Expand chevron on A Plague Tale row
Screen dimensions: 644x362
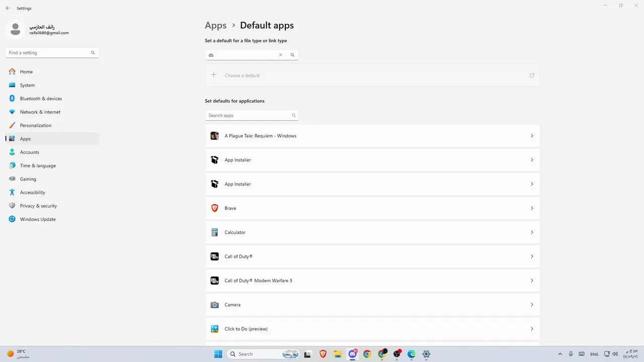[x=532, y=136]
